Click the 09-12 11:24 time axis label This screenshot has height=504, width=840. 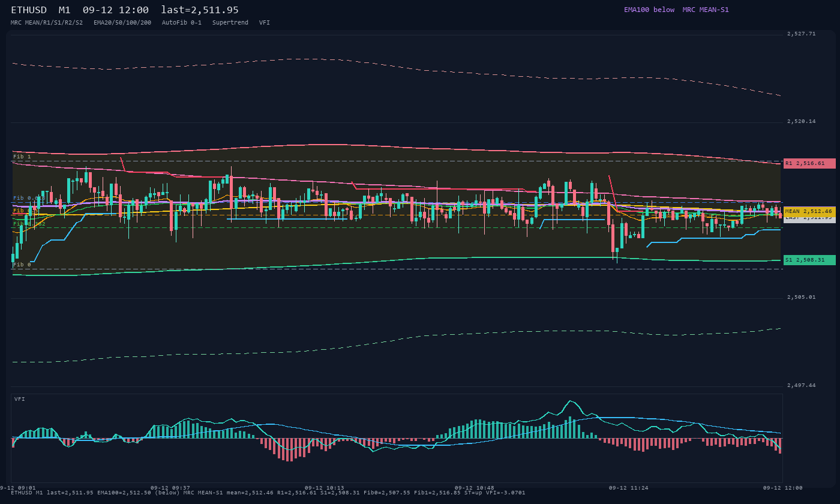click(x=629, y=488)
